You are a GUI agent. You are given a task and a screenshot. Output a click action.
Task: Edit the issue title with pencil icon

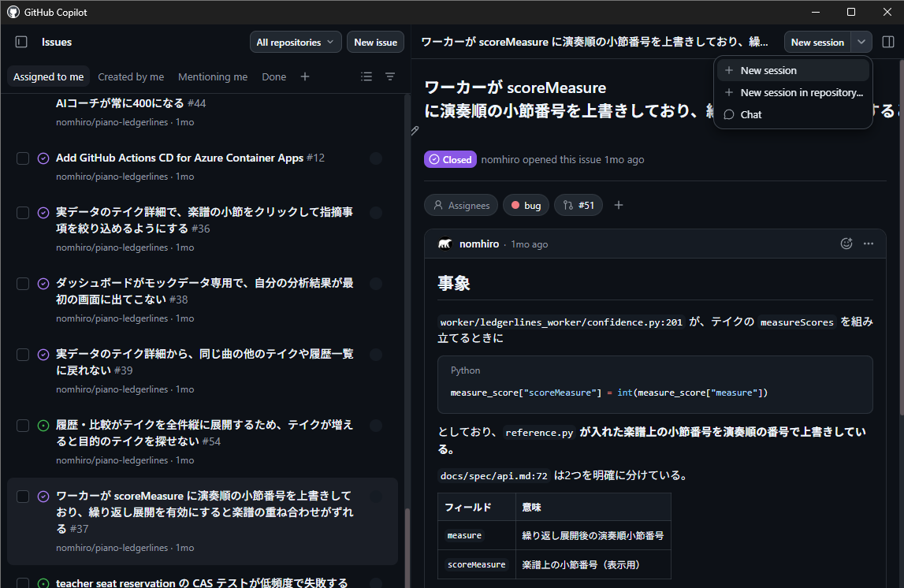coord(415,131)
